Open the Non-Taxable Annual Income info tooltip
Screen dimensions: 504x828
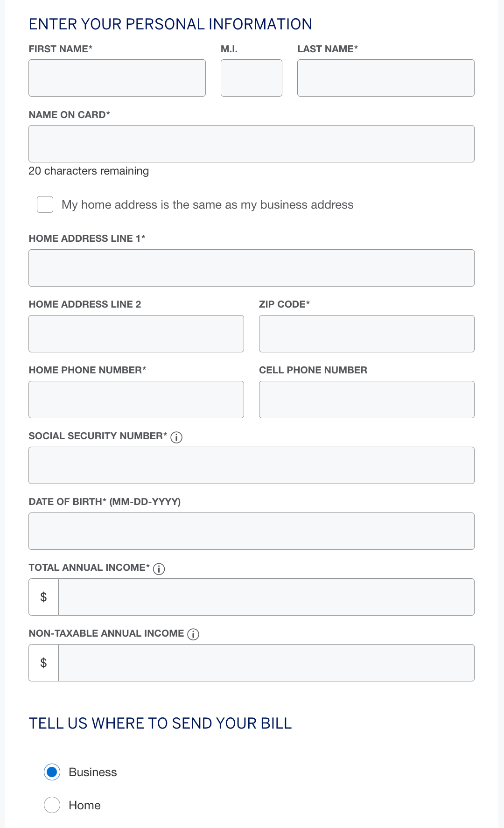193,634
